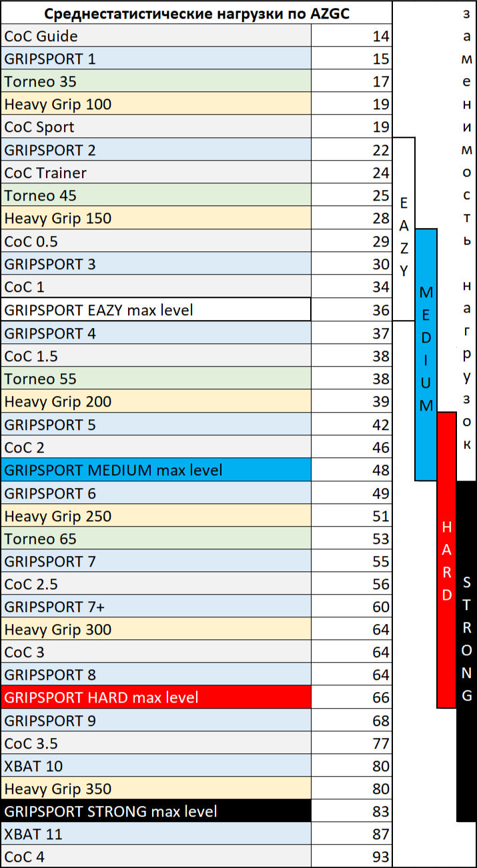This screenshot has height=868, width=477.
Task: Select the 'CoC 3' cell
Action: click(x=156, y=652)
